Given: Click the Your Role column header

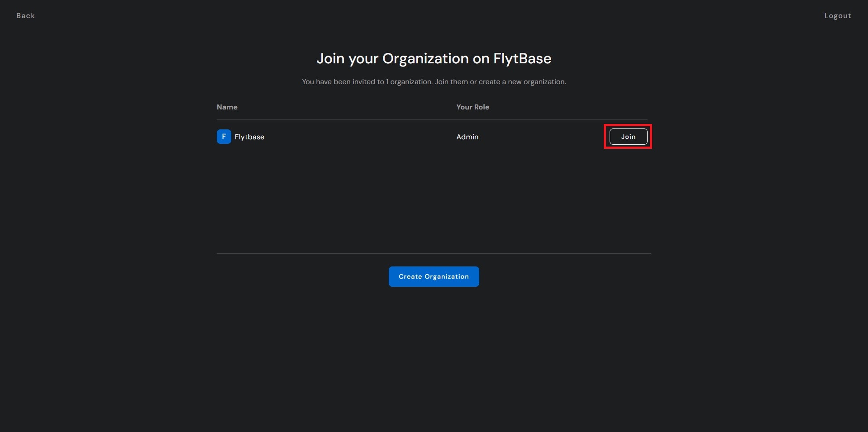Looking at the screenshot, I should 472,107.
